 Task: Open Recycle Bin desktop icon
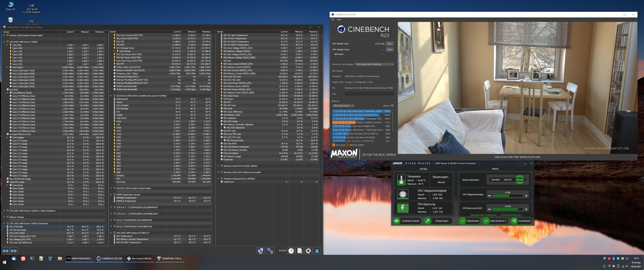pos(10,20)
